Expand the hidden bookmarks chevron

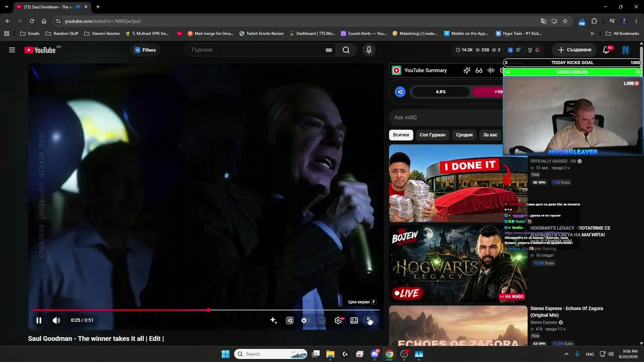click(592, 34)
